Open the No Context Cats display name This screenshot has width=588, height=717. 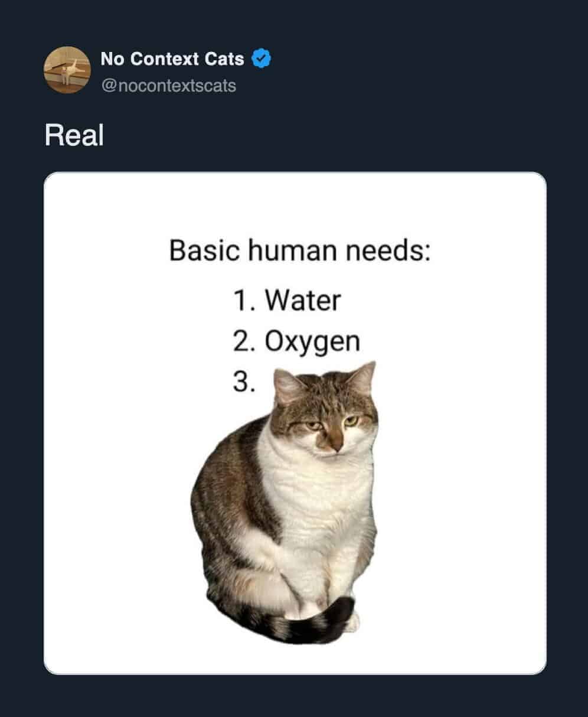(x=172, y=59)
